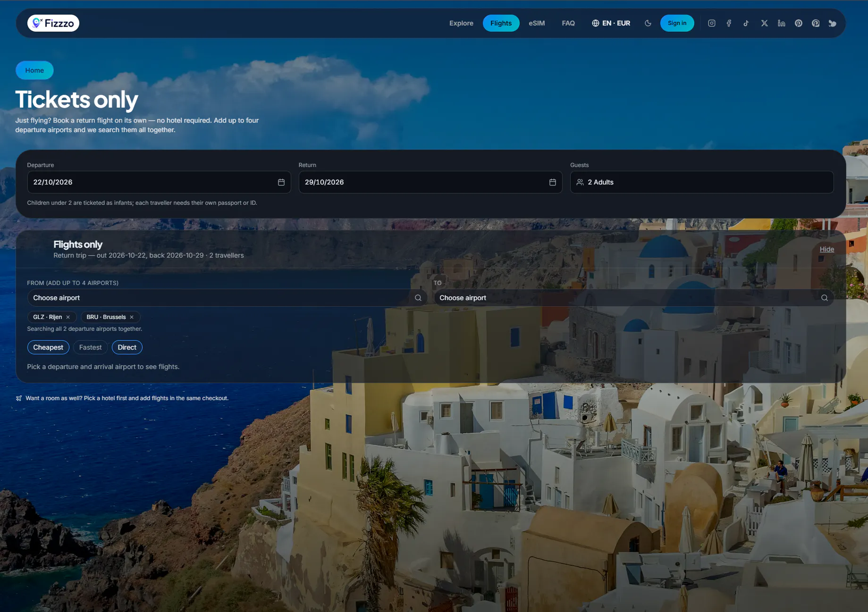Remove the BRU · Brussels airport chip
The width and height of the screenshot is (868, 612).
point(132,317)
